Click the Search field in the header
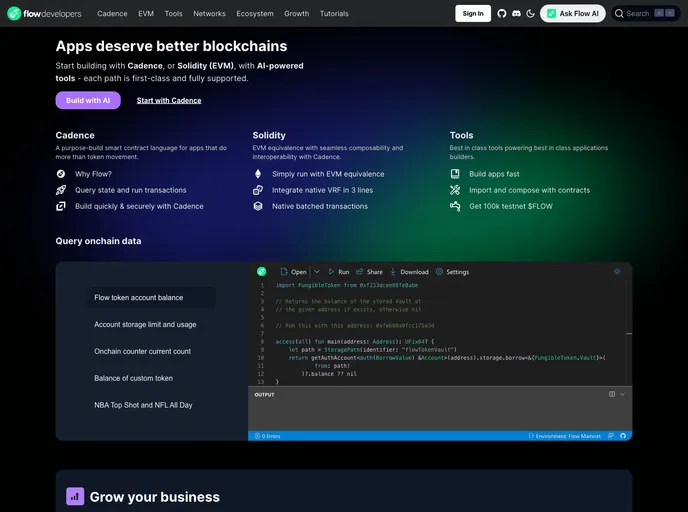The width and height of the screenshot is (688, 512). point(645,14)
